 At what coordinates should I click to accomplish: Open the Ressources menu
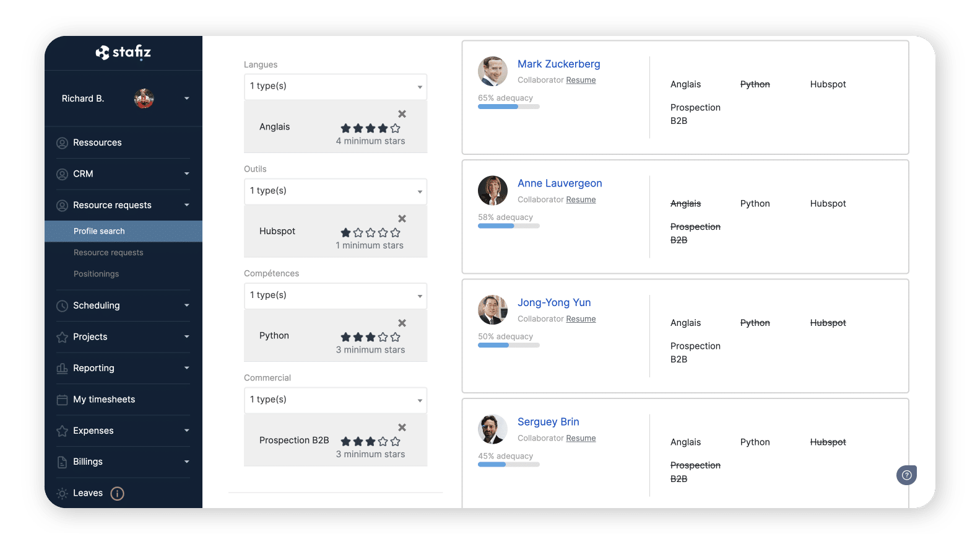click(x=97, y=143)
